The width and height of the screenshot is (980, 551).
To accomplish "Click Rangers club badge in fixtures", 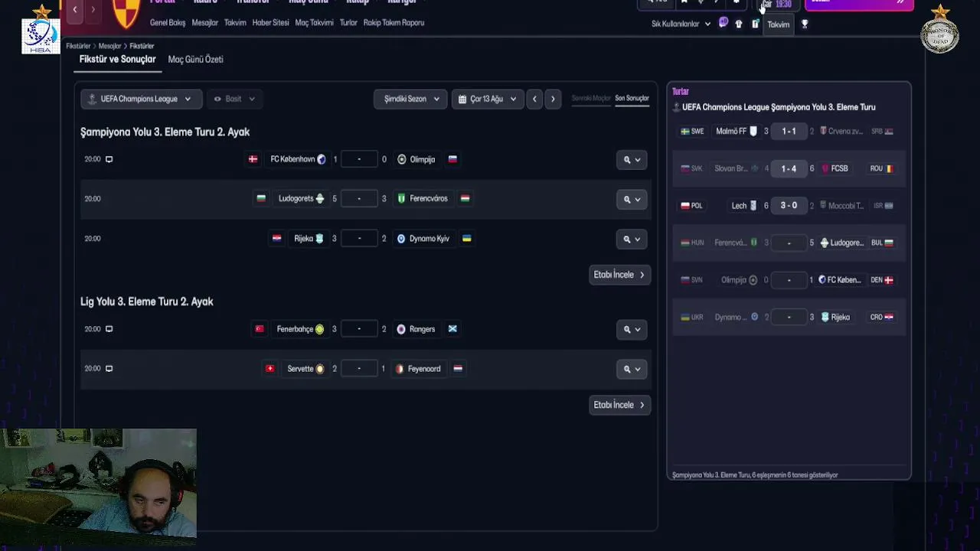I will click(x=401, y=329).
